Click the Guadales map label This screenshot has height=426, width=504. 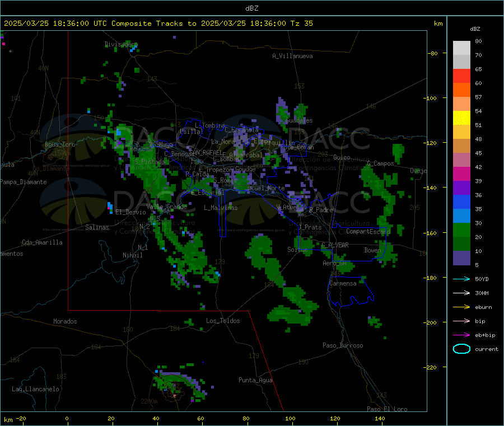click(299, 120)
